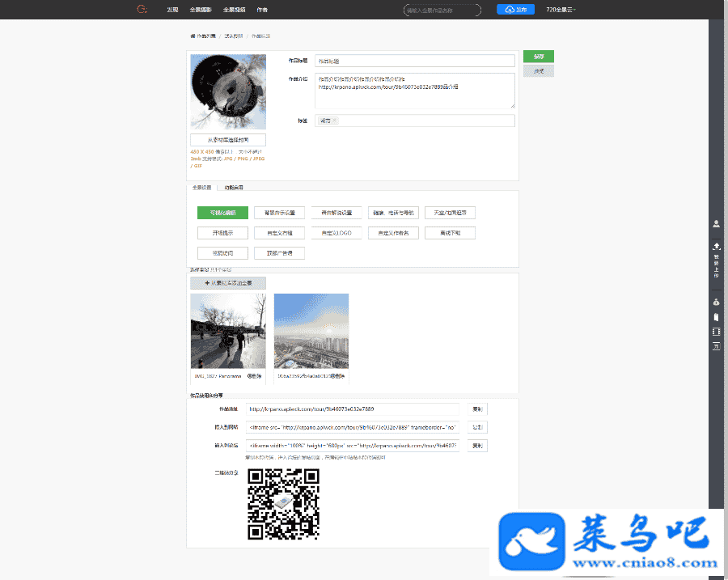Click the user profile icon in right sidebar
The image size is (728, 580).
click(716, 223)
